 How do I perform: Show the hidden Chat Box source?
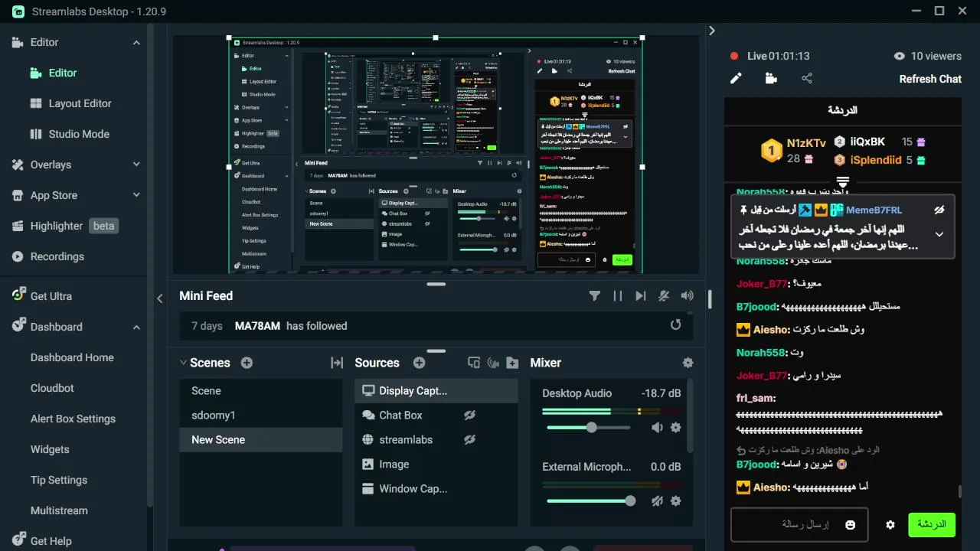pos(469,415)
